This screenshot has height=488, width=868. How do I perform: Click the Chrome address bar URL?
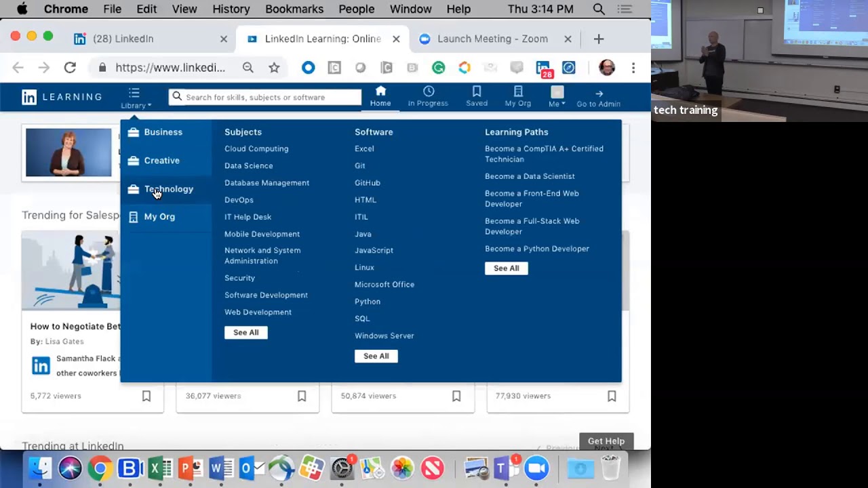tap(170, 68)
